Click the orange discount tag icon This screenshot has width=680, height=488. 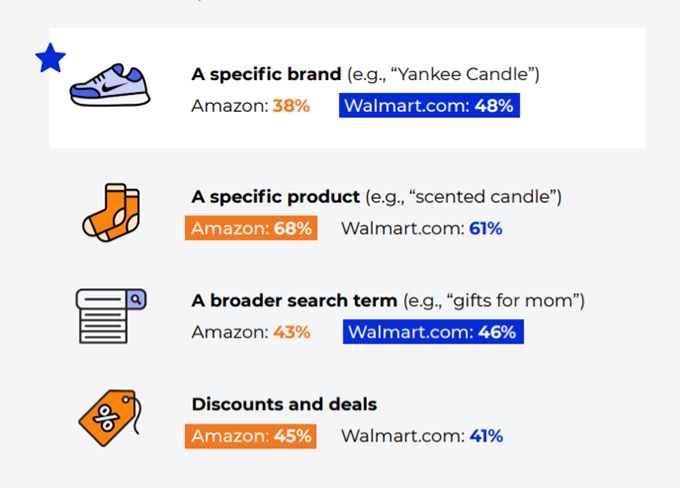(111, 418)
